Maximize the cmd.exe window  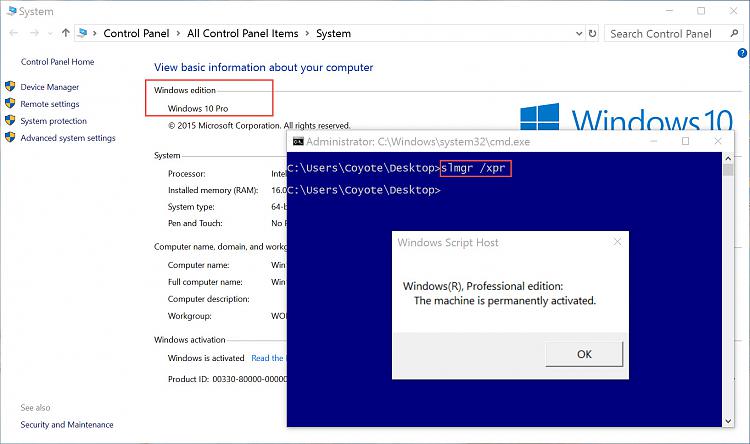pos(685,141)
